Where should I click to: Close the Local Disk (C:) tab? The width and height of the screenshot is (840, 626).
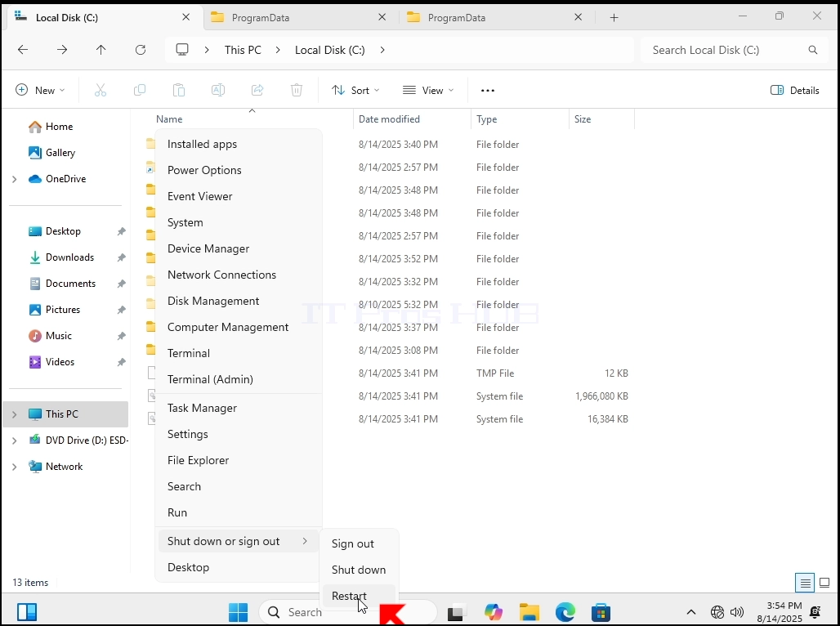185,17
